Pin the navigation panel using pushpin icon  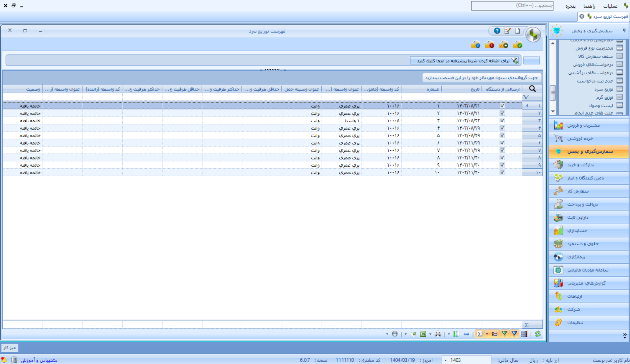[624, 31]
